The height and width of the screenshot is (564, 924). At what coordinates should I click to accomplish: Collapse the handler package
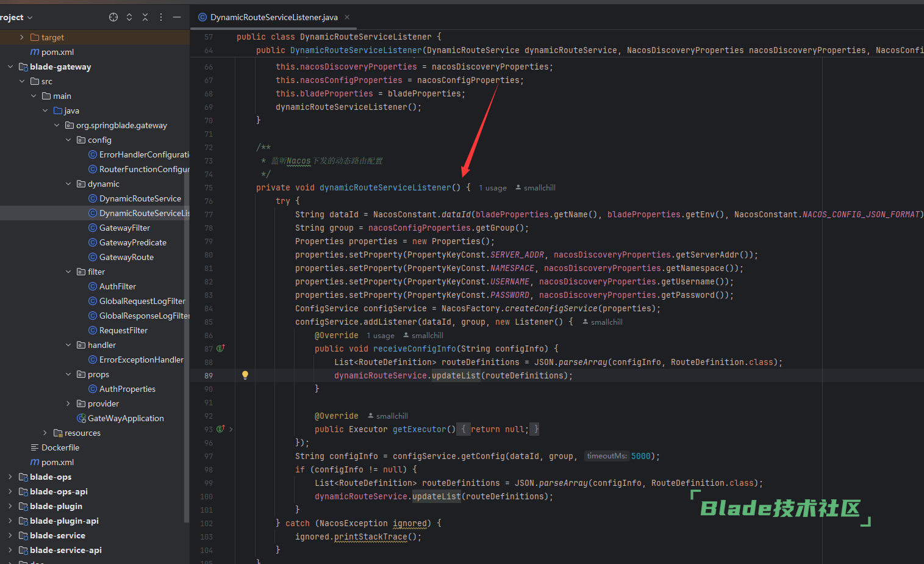pos(68,345)
